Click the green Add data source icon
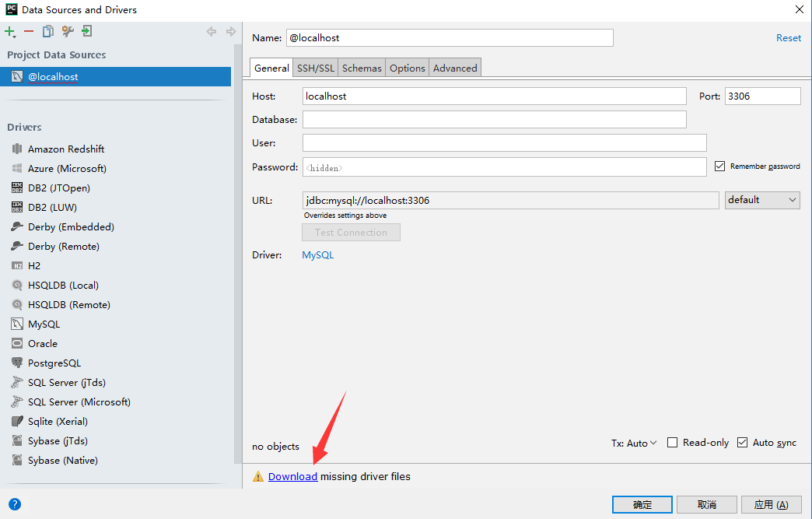 pos(10,32)
